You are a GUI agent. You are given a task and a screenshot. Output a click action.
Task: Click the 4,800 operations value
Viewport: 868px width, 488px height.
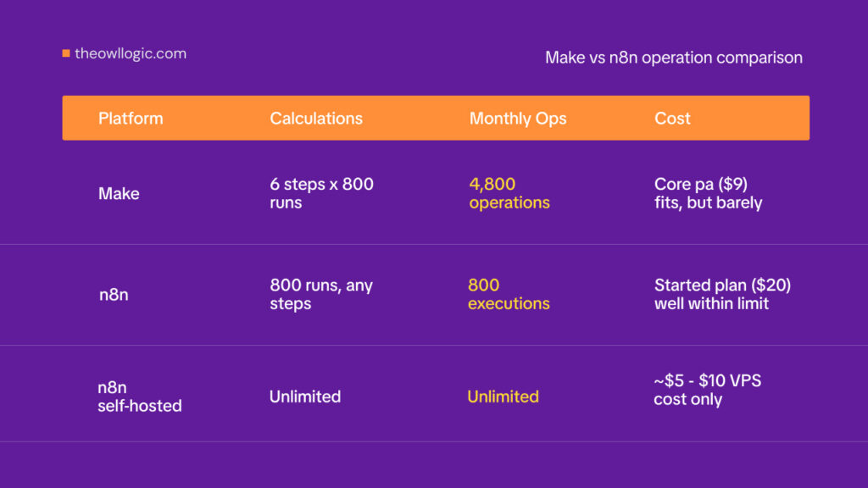point(509,193)
